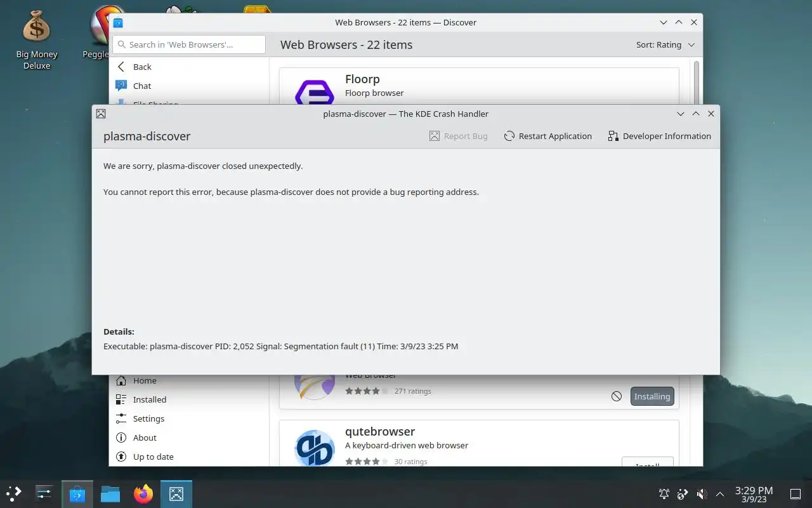This screenshot has height=508, width=812.
Task: Switch to Crash Handler taskbar entry
Action: pyautogui.click(x=176, y=493)
